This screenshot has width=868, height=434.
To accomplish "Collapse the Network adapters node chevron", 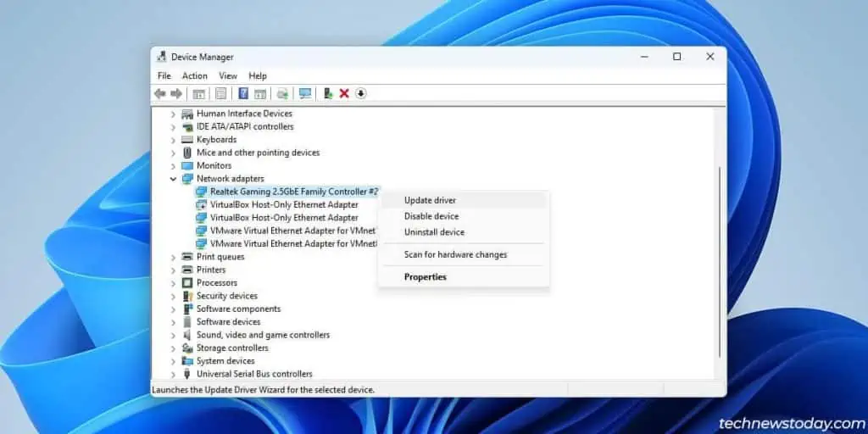I will (173, 179).
